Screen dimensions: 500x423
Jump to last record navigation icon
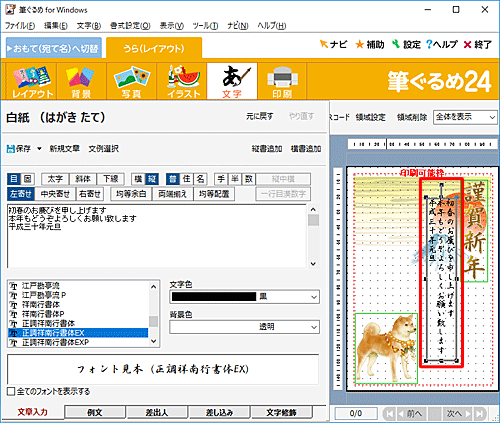[x=480, y=414]
